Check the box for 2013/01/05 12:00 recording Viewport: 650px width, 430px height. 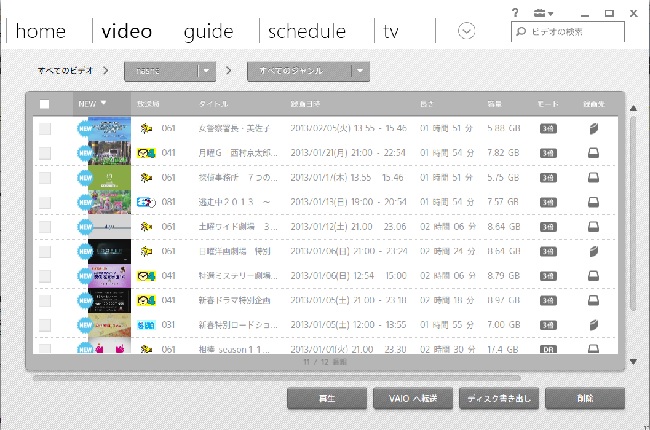(x=45, y=325)
